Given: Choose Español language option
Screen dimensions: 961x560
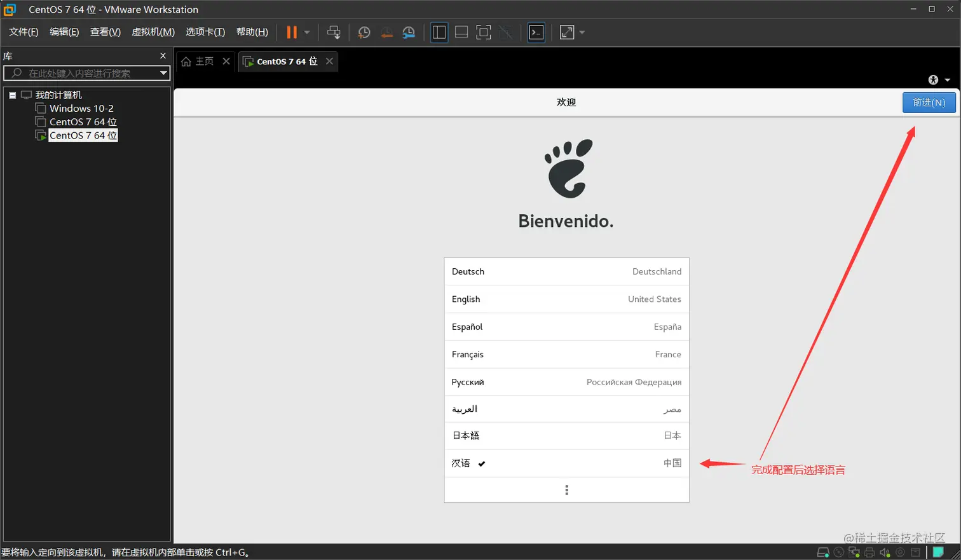Looking at the screenshot, I should [x=566, y=327].
